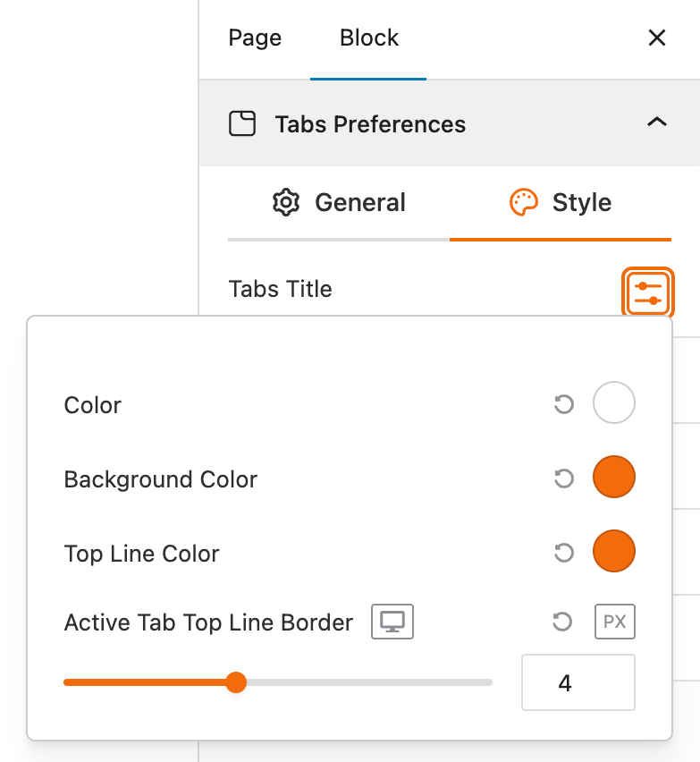This screenshot has width=700, height=762.
Task: Reset the Top Line Color setting
Action: tap(563, 554)
